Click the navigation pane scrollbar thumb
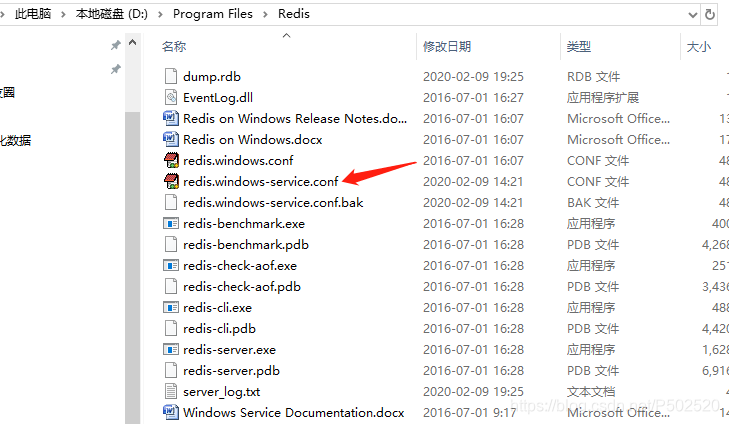 pos(133,267)
